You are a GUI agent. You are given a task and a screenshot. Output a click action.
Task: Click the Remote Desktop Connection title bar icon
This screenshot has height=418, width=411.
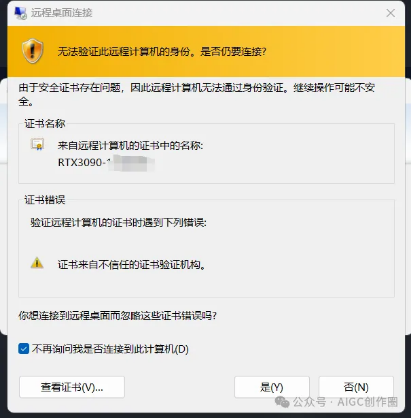coord(20,13)
